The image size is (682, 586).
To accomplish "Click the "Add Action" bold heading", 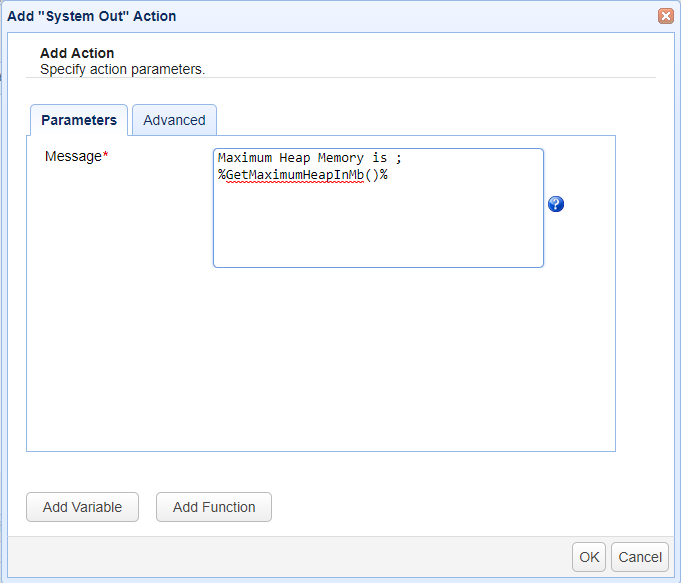I will coord(77,53).
